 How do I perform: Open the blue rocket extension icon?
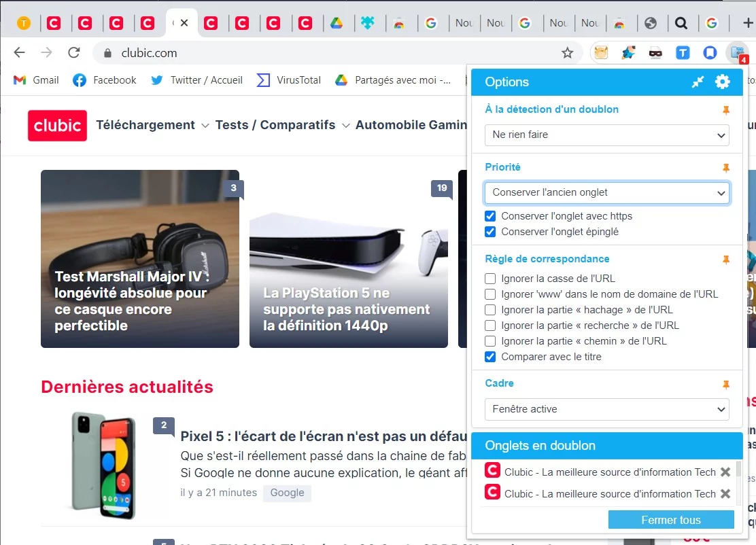pyautogui.click(x=628, y=52)
